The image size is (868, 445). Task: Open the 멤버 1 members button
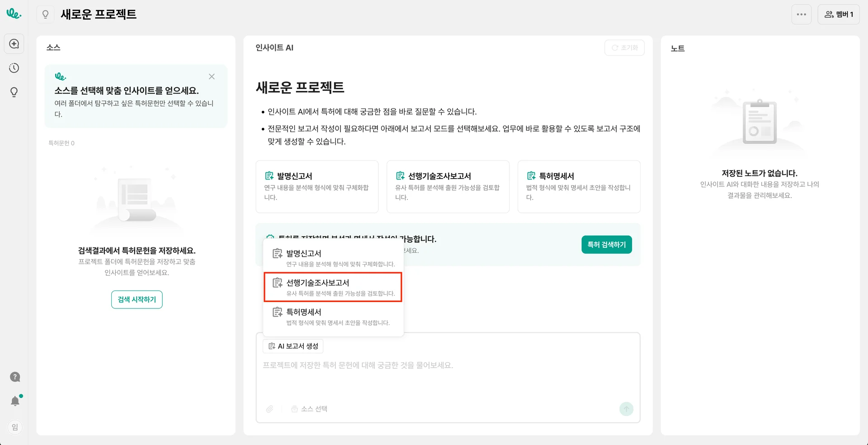coord(838,14)
